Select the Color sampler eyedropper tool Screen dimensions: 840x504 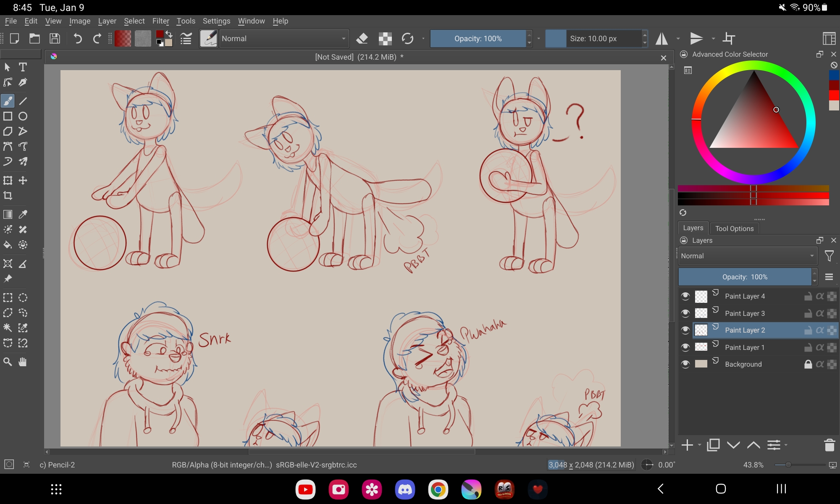(23, 215)
